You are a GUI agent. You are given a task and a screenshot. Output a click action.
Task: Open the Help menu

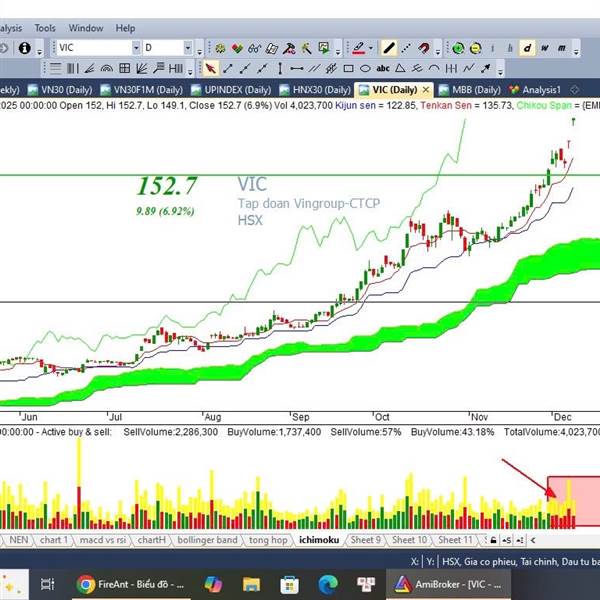pos(125,28)
